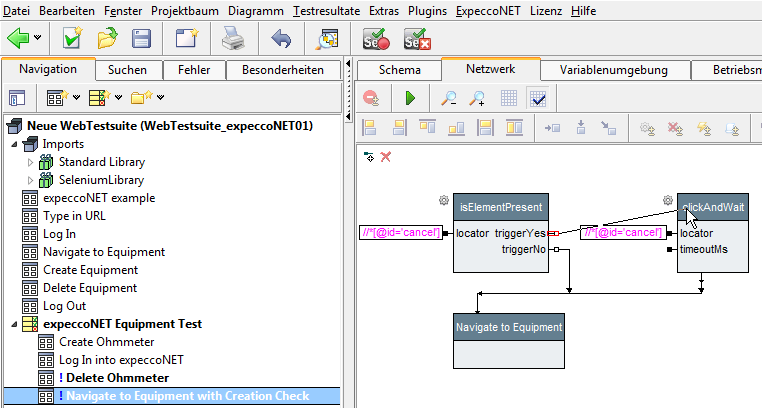Collapse the Imports tree node
Screen dimensions: 762x408
coord(14,144)
